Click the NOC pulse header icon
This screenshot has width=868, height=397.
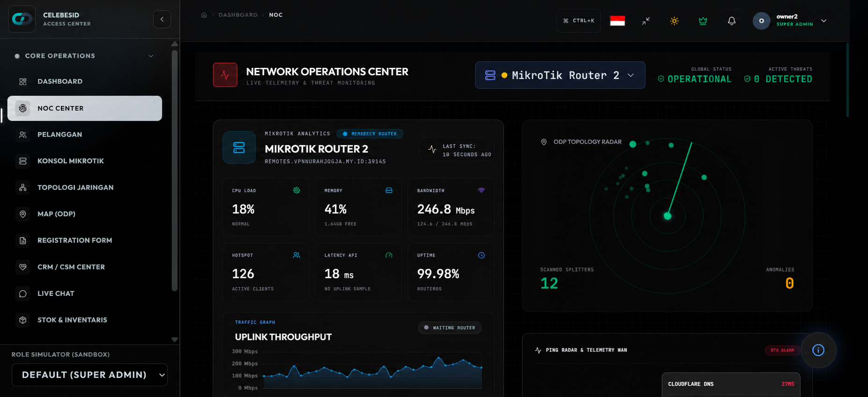point(225,75)
